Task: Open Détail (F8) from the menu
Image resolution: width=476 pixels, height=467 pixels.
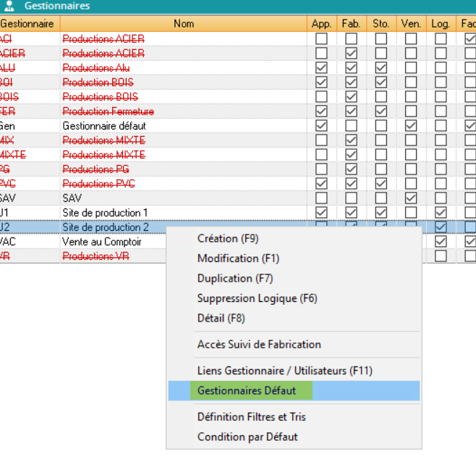Action: pos(221,318)
